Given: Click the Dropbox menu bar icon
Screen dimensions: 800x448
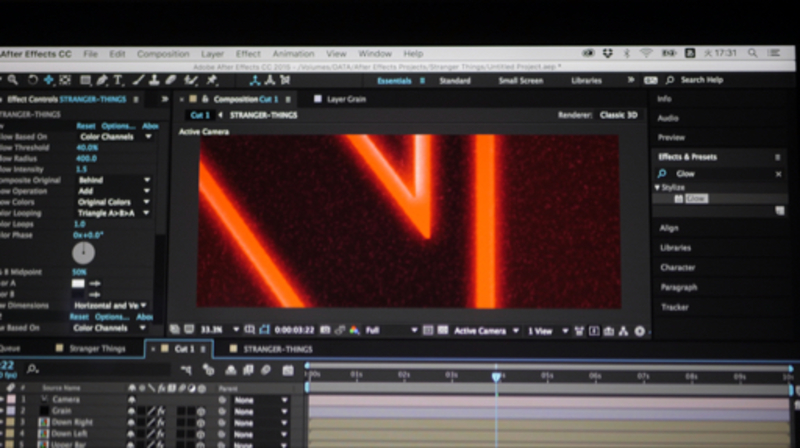Looking at the screenshot, I should [607, 53].
